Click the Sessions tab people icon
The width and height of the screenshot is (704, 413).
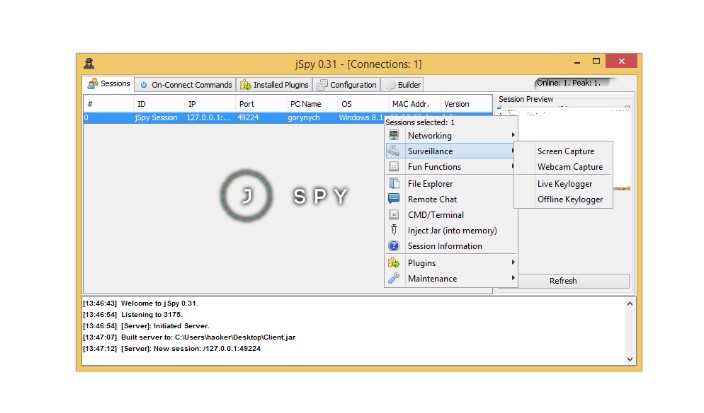click(92, 83)
